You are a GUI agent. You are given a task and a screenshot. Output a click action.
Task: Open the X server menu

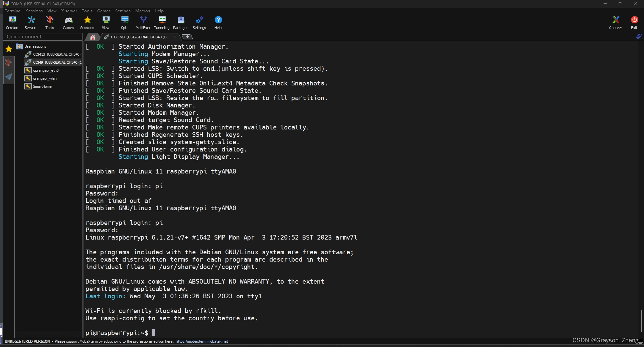(69, 11)
